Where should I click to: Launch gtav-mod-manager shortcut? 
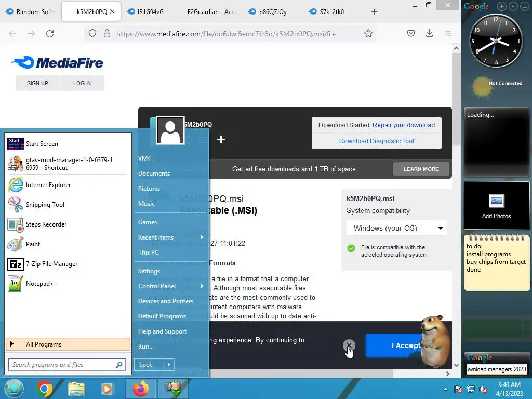click(68, 164)
